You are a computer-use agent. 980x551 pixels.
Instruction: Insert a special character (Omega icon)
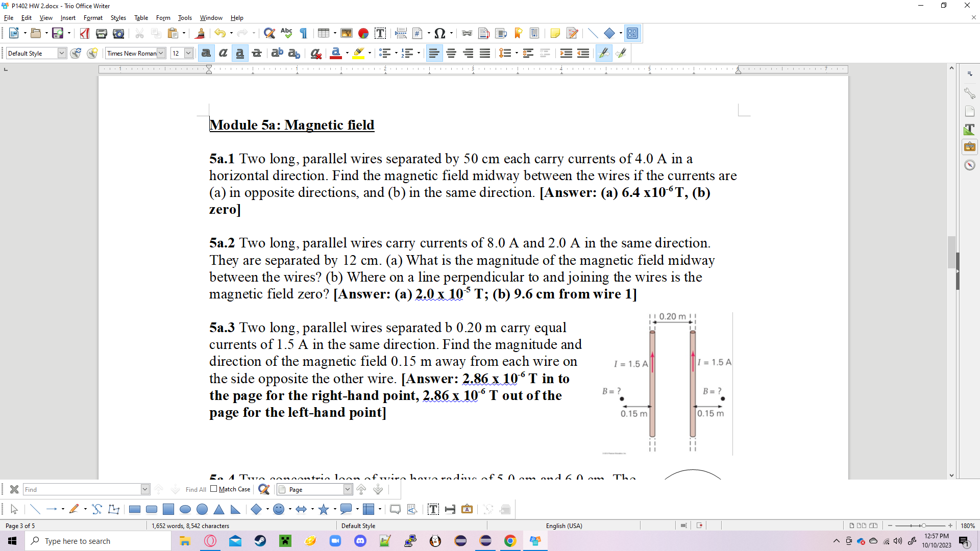point(439,33)
